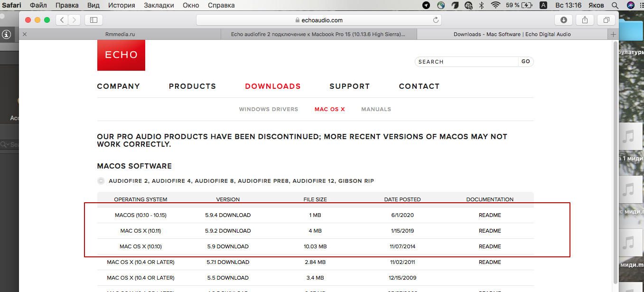Click the Вс 13:16 clock
The image size is (644, 292).
(x=568, y=5)
